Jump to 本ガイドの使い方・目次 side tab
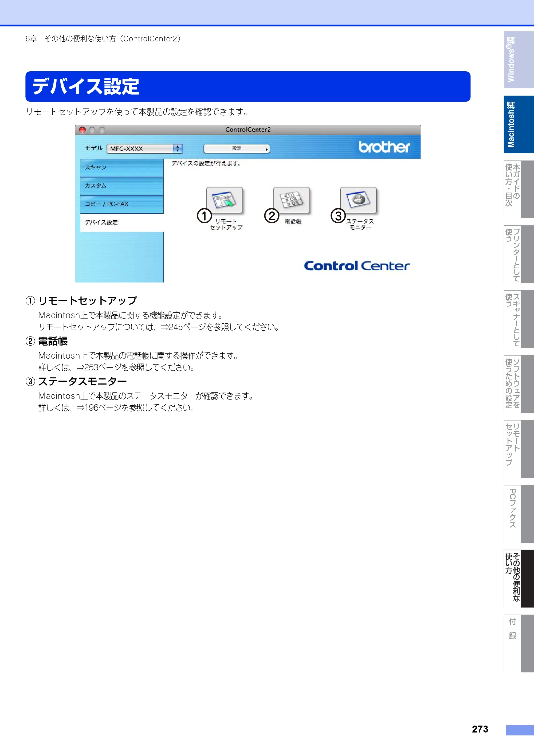 (x=519, y=189)
